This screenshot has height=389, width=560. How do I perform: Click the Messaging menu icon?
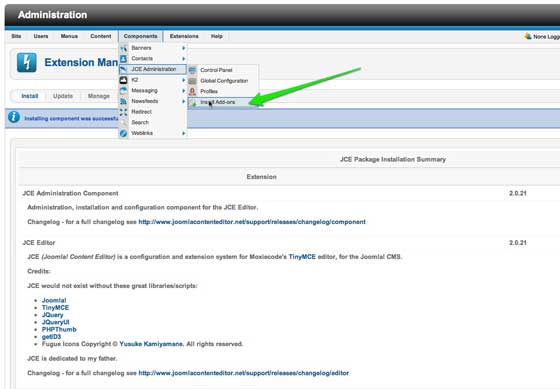[124, 90]
